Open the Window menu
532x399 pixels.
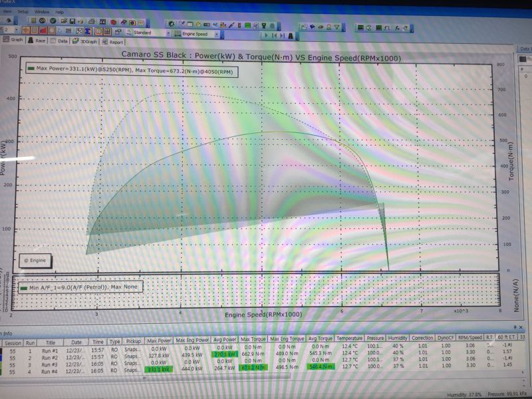point(42,12)
